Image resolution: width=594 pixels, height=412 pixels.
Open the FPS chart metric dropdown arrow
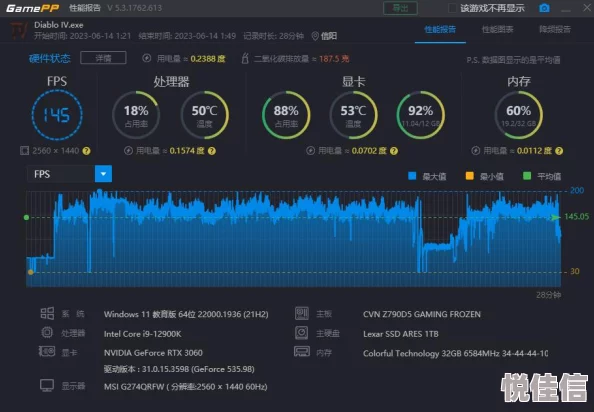pyautogui.click(x=103, y=174)
